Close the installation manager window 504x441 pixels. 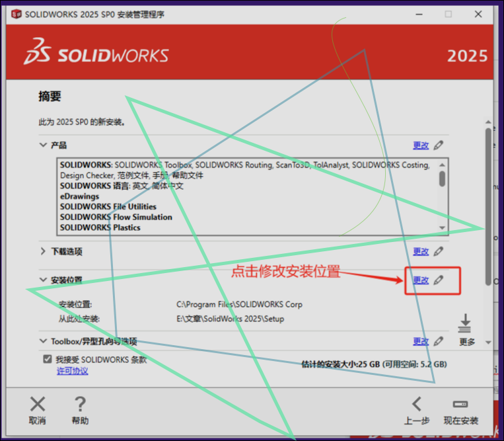pos(478,14)
